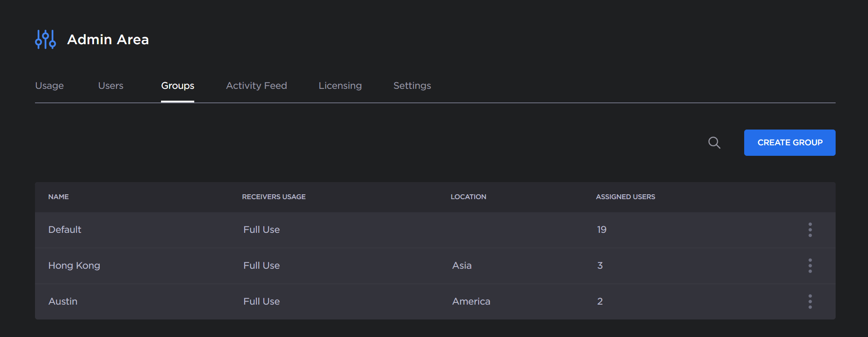The height and width of the screenshot is (337, 868).
Task: Sort by the Assigned Users column header
Action: pyautogui.click(x=625, y=197)
